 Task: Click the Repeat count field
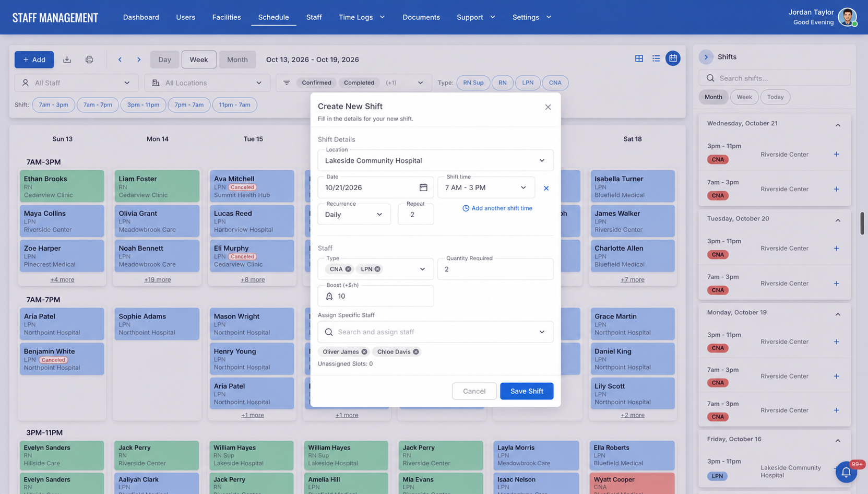coord(415,215)
